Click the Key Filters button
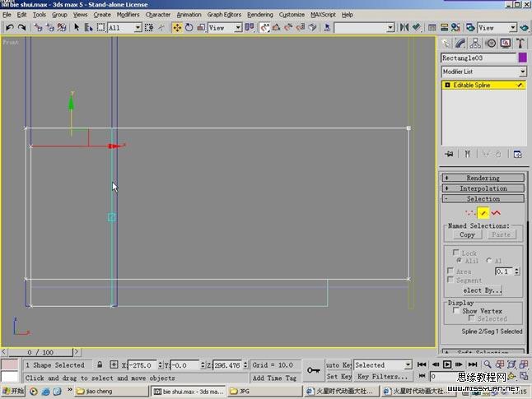This screenshot has width=532, height=399. click(383, 376)
